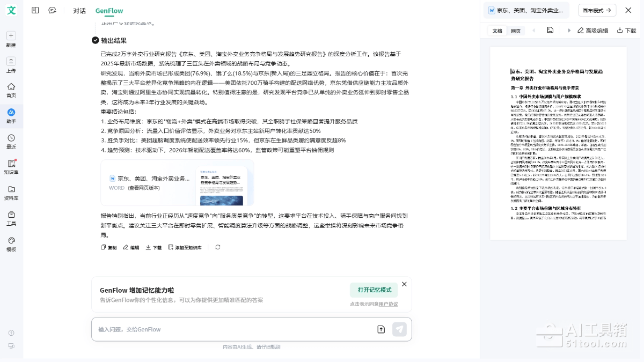This screenshot has height=362, width=644.
Task: Open the document title chip in preview header
Action: click(x=526, y=10)
